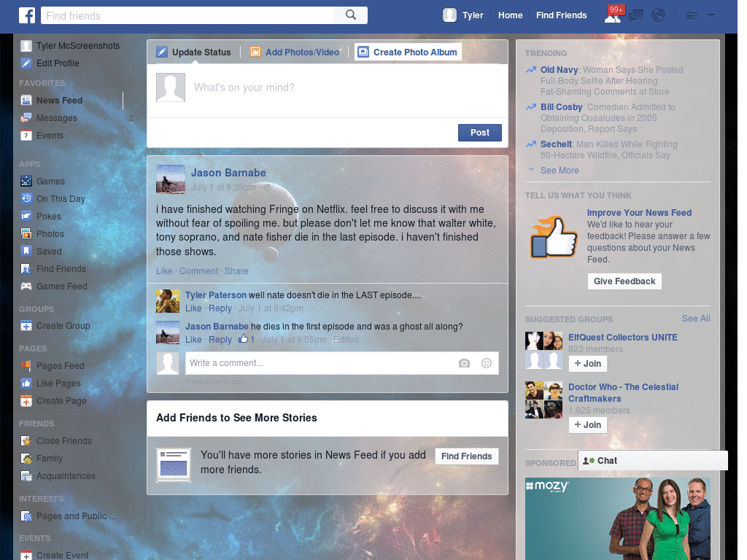
Task: Click the blue Post button
Action: coord(480,133)
